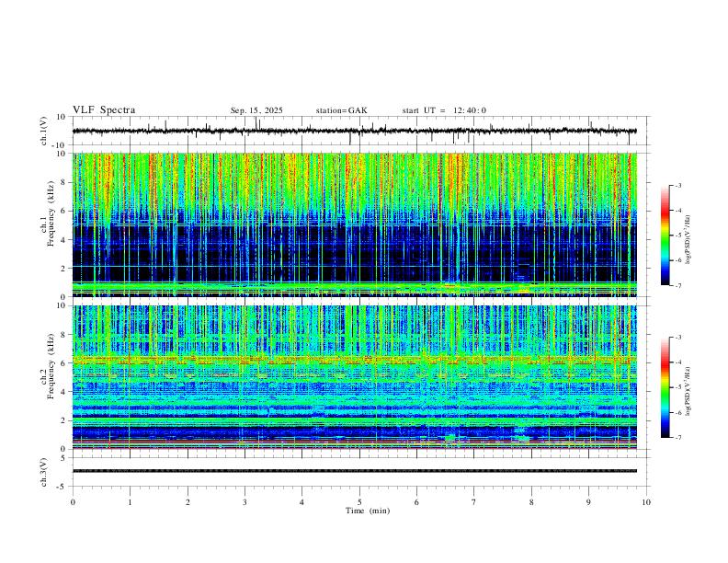The width and height of the screenshot is (728, 563).
Task: Click the "station=GAK" header label
Action: (x=341, y=110)
